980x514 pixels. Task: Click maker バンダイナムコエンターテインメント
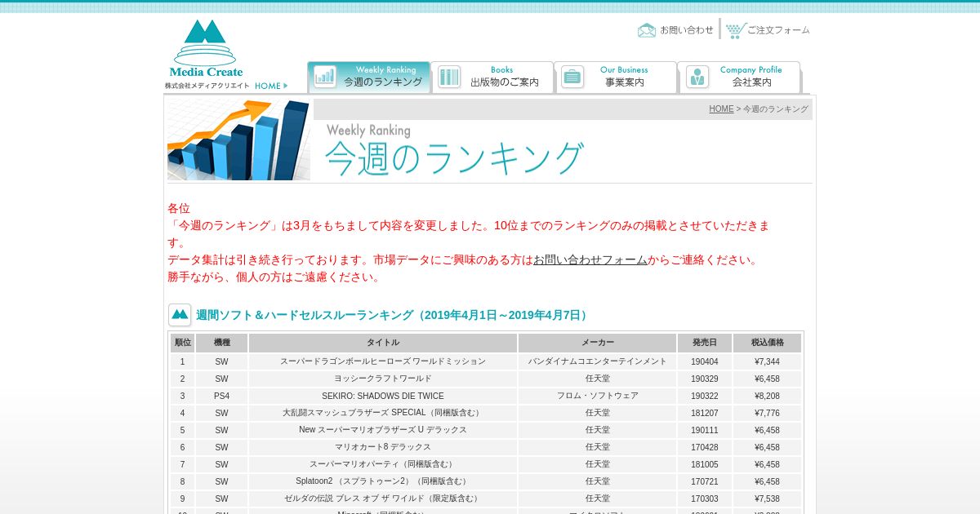(598, 361)
